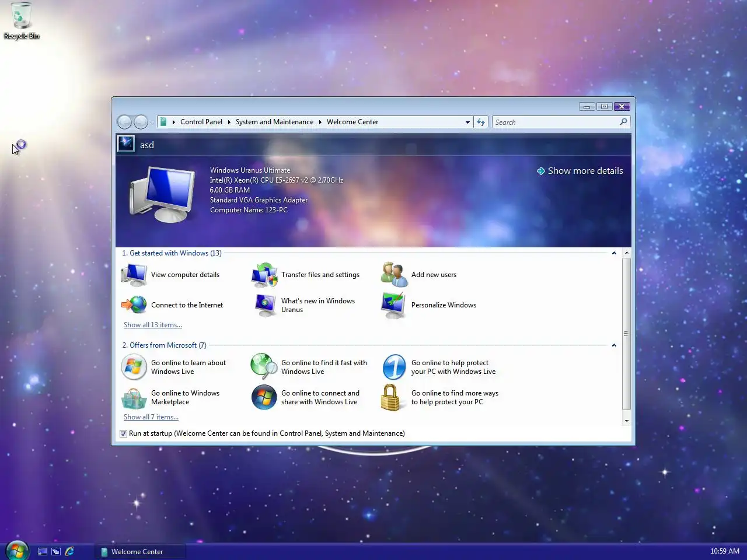
Task: Click the address bar folder icon
Action: [x=163, y=122]
